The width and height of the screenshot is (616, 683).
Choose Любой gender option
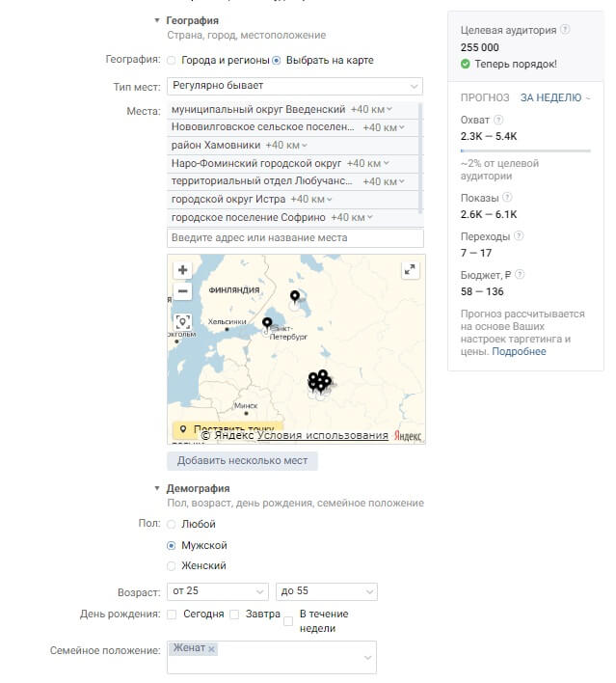click(172, 524)
